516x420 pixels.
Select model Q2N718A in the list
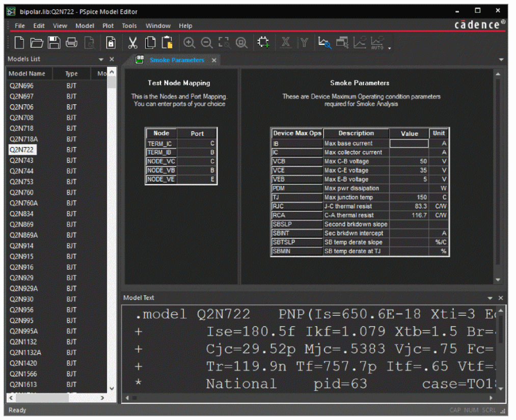pyautogui.click(x=23, y=139)
